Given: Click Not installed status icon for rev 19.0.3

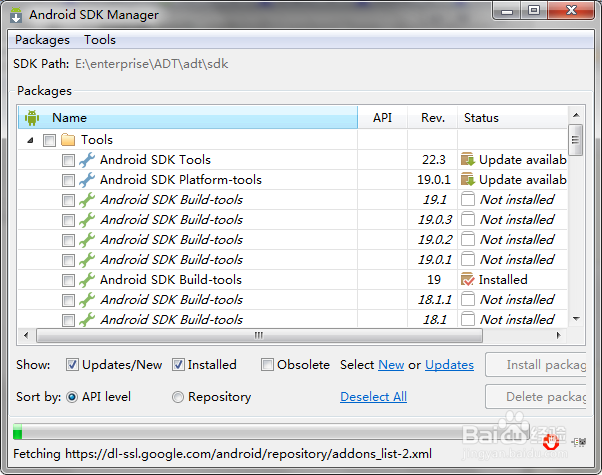Looking at the screenshot, I should [468, 219].
